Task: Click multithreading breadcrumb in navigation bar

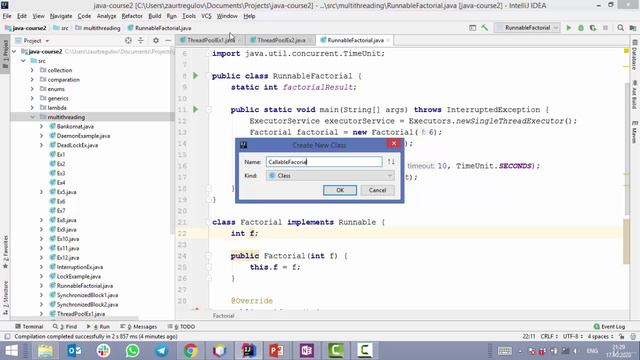Action: pos(98,28)
